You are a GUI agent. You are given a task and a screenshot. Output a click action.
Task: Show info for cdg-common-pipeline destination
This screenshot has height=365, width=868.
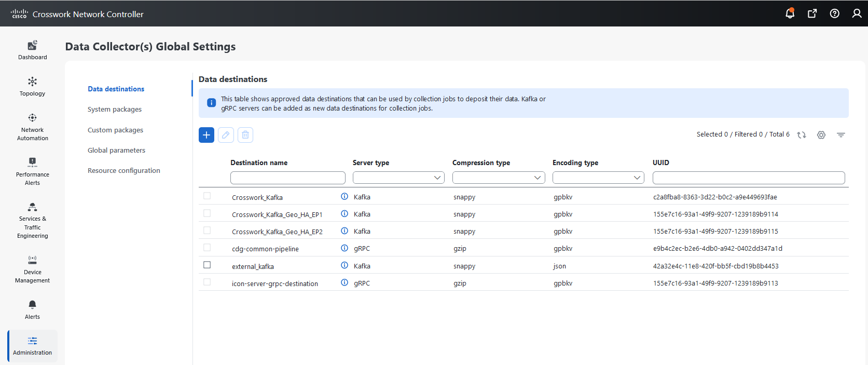[345, 248]
